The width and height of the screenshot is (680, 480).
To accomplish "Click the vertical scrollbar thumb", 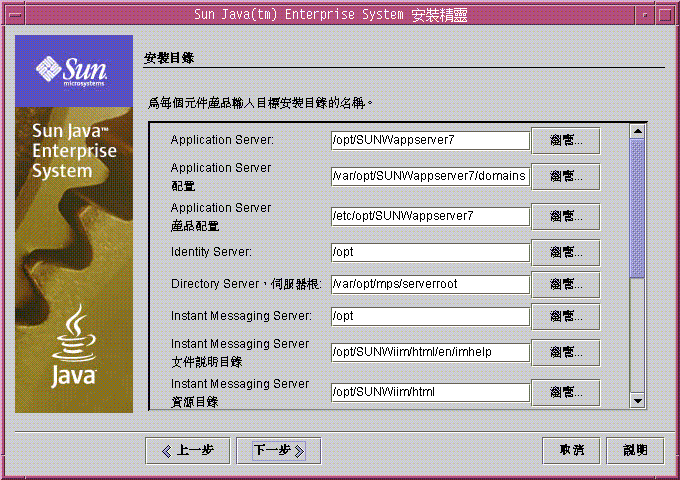I will 638,208.
